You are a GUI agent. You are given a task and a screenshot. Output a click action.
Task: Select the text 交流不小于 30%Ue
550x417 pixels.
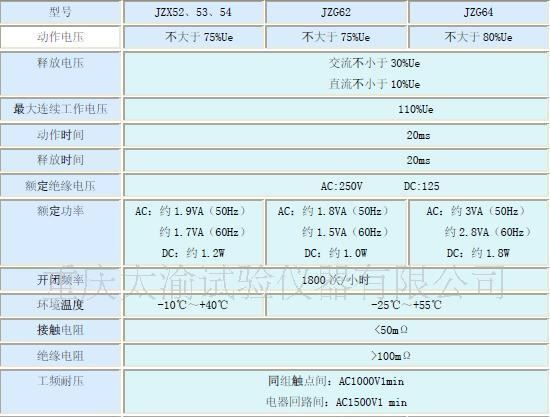pyautogui.click(x=374, y=63)
